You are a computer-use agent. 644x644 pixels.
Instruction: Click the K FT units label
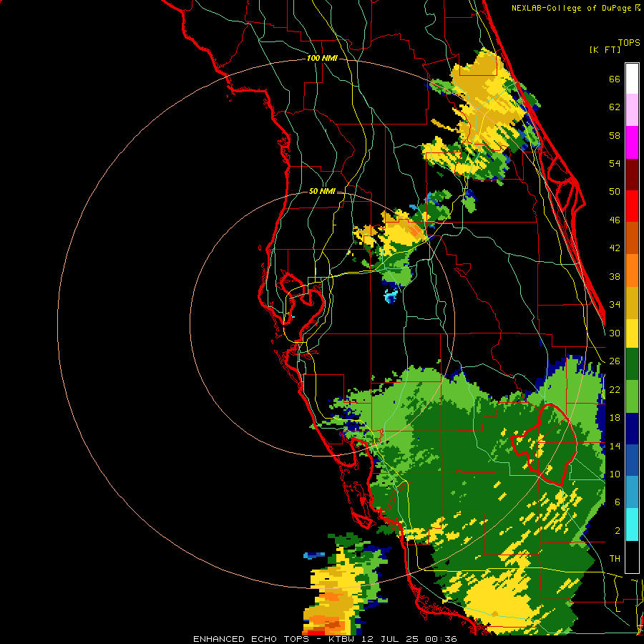(605, 50)
